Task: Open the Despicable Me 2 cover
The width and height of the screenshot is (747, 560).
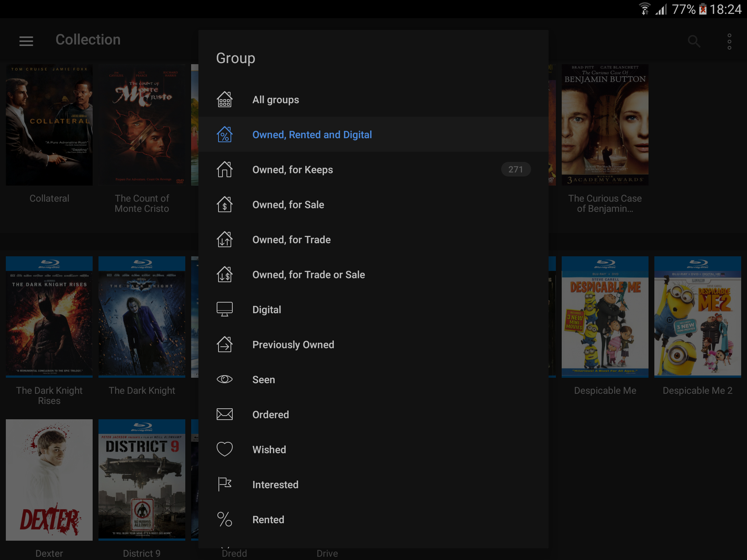Action: [698, 317]
